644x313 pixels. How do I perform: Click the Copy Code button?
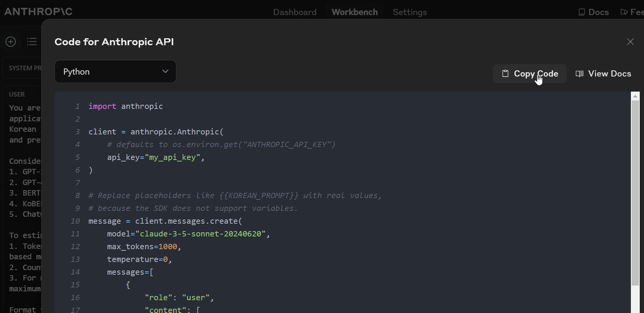pos(530,73)
